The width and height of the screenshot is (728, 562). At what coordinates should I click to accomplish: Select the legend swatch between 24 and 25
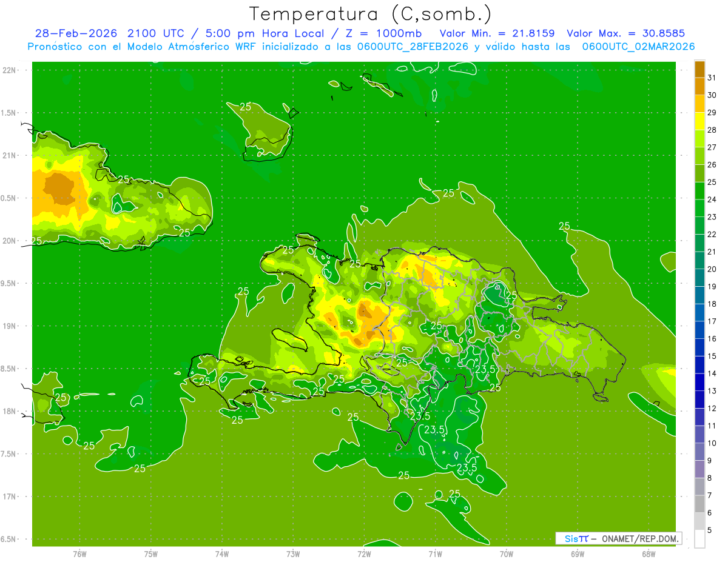699,191
